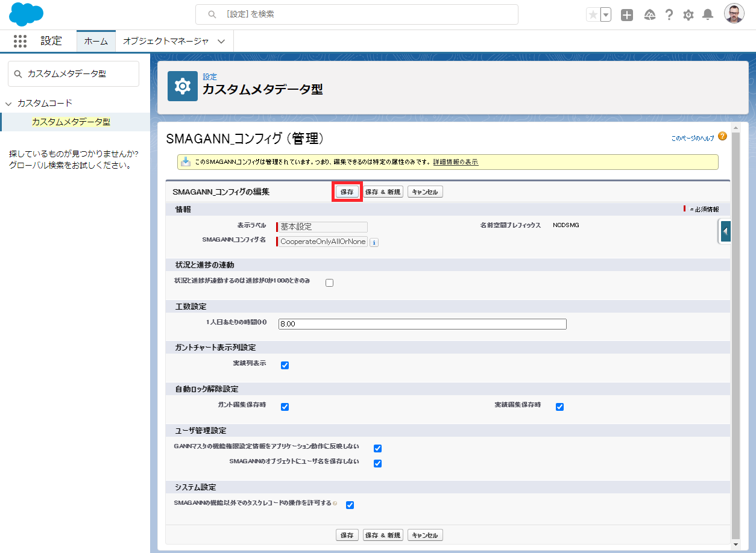Click the top キャンセル button
The image size is (756, 553).
point(426,192)
